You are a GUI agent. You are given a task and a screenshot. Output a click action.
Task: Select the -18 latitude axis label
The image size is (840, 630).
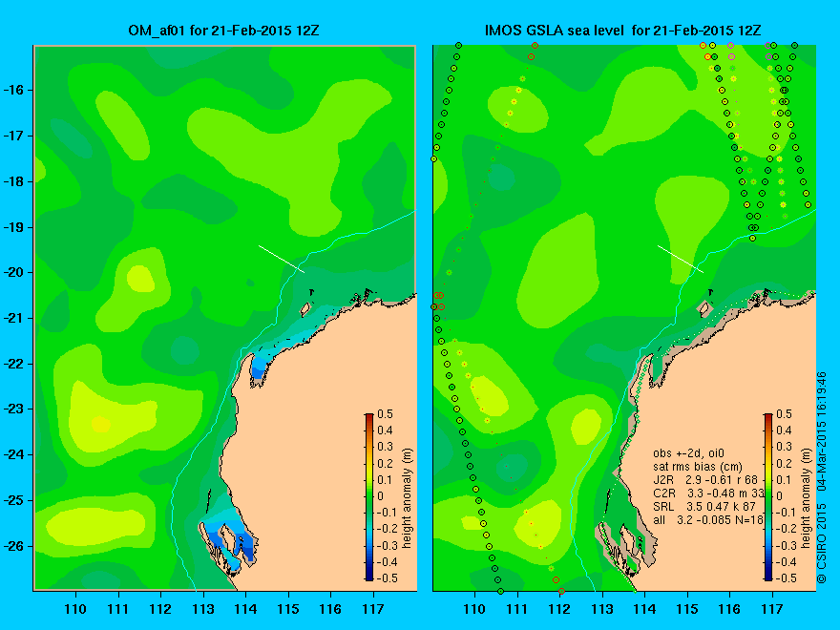click(12, 181)
